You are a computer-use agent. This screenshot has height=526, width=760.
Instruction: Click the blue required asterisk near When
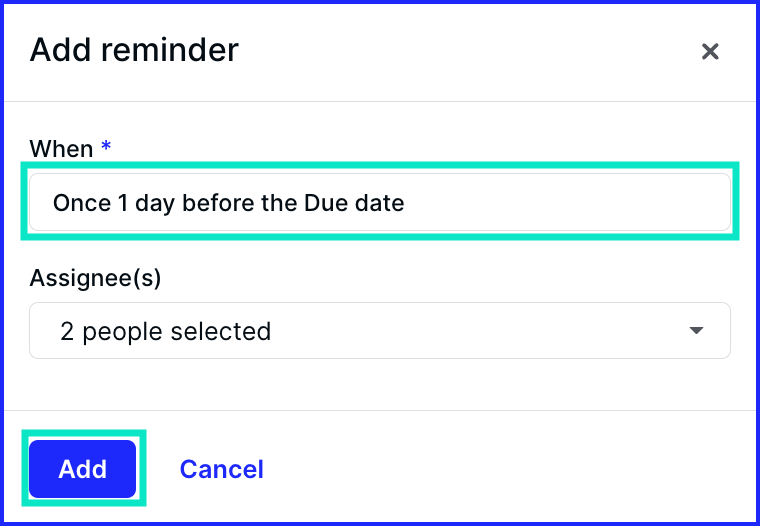coord(106,145)
